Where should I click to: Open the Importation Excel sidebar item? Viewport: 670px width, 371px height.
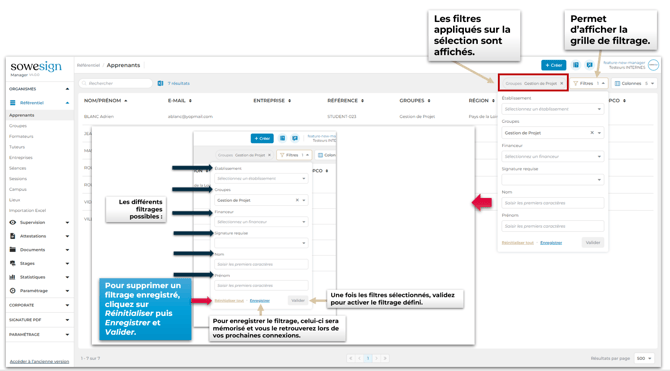(27, 210)
